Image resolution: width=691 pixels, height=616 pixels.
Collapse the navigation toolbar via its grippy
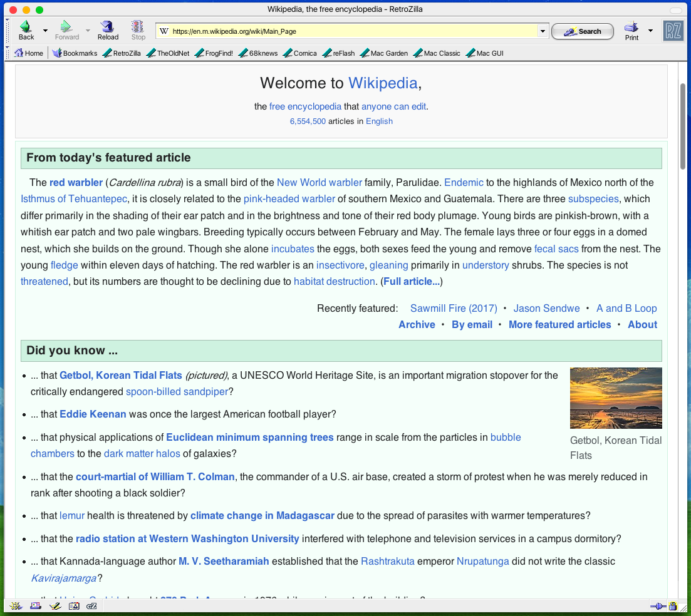(x=8, y=31)
